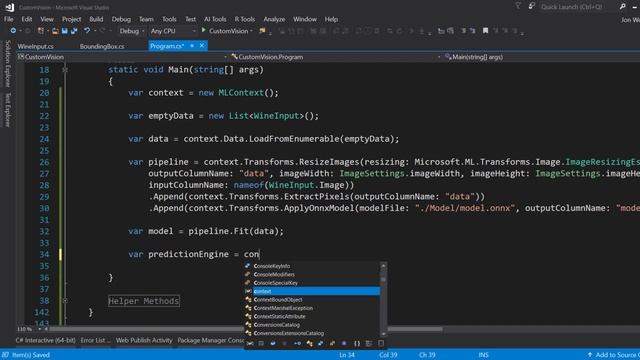Open the CustomVision project navigation dropdown
640x360 pixels.
(122, 57)
